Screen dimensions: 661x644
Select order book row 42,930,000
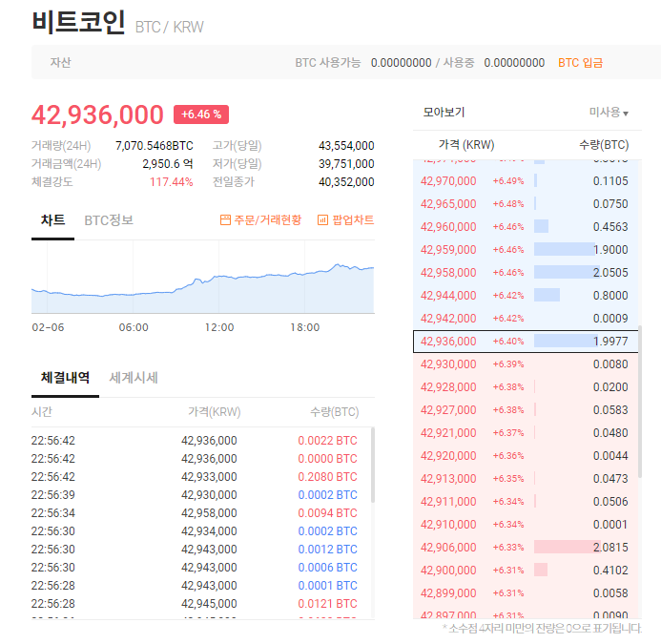tap(525, 364)
